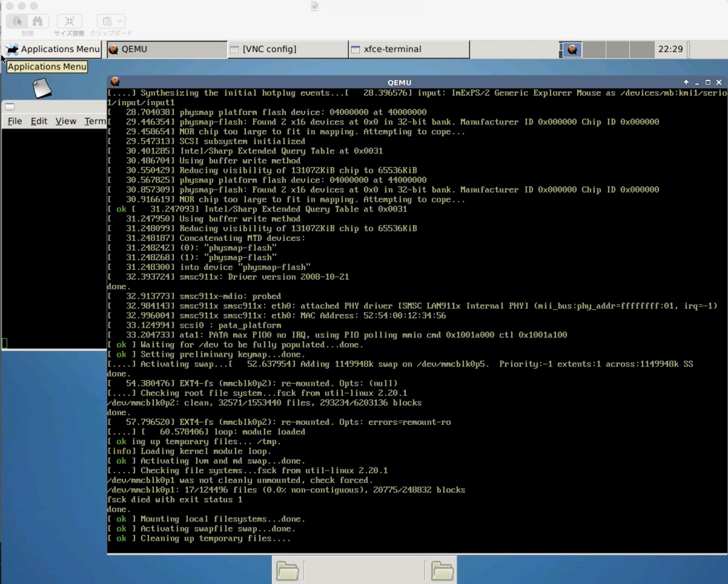Click 'Loading kernel module loop.' info line
Viewport: 728px width, 584px height.
point(189,451)
